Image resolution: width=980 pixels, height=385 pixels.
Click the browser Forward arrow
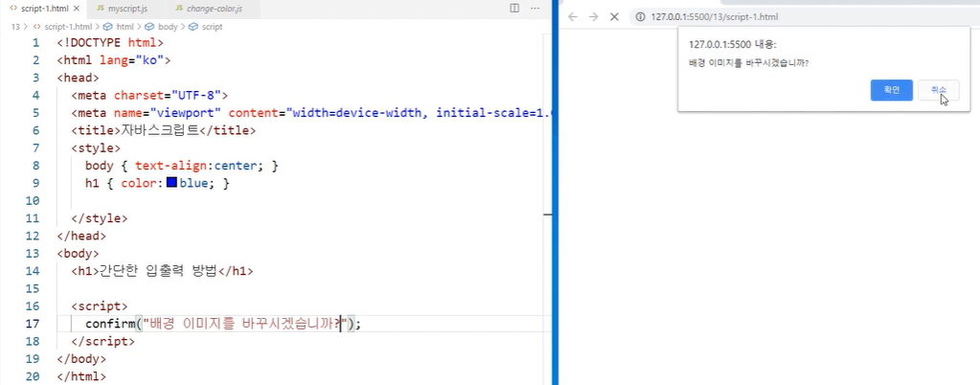(x=594, y=17)
